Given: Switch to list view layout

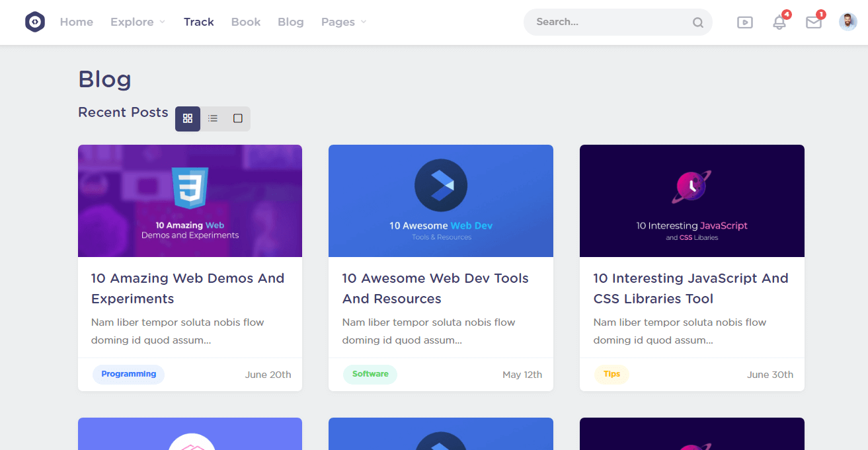Looking at the screenshot, I should (213, 119).
